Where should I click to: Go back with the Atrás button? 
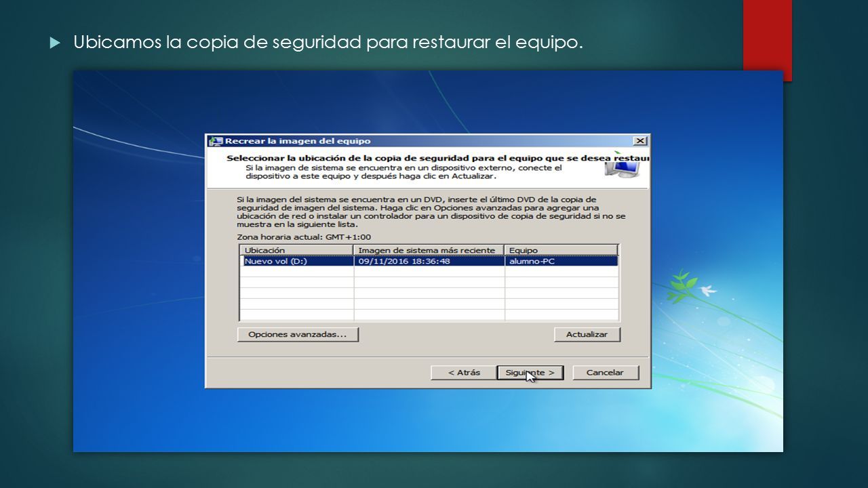(464, 373)
